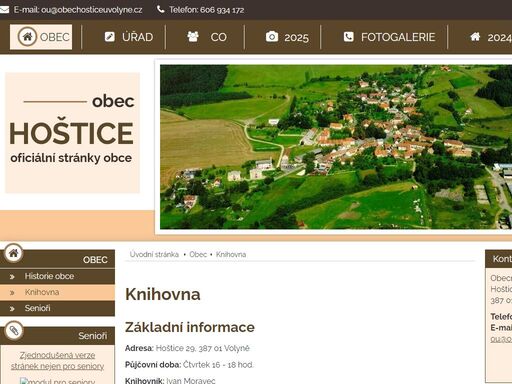Screen dimensions: 512x384
Task: Click Knihovna breadcrumb link
Action: (231, 254)
